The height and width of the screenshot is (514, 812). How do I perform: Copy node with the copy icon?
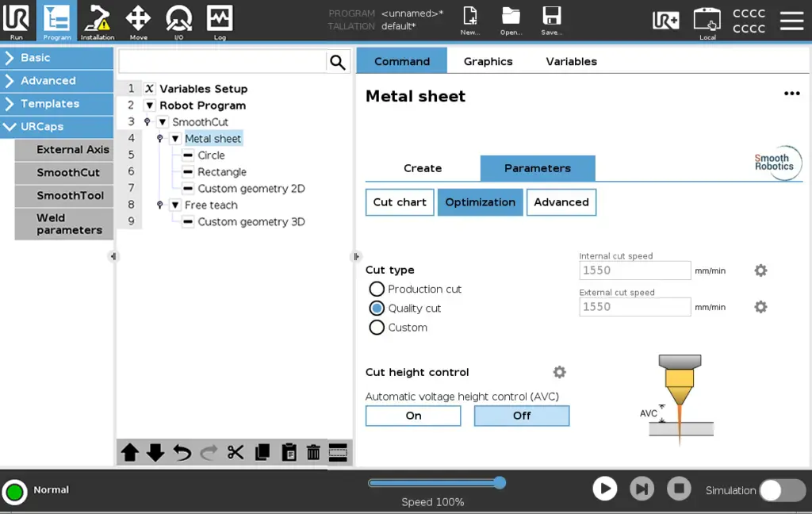tap(262, 452)
